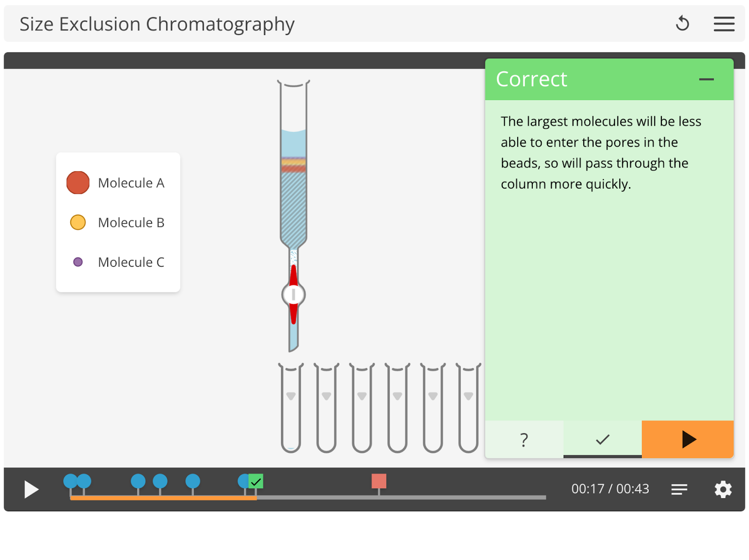Click the orange continue play button
The height and width of the screenshot is (560, 749).
688,439
